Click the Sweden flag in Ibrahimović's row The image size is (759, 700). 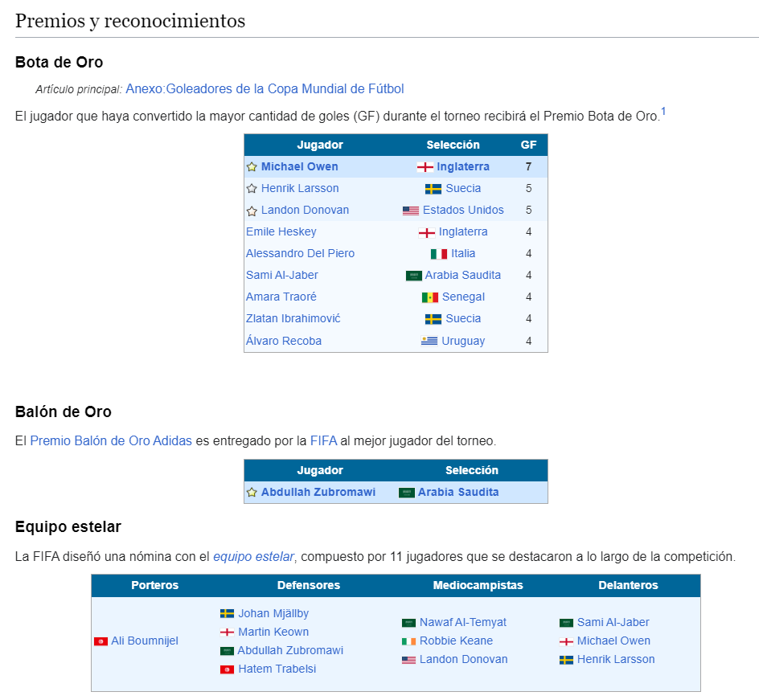point(433,319)
